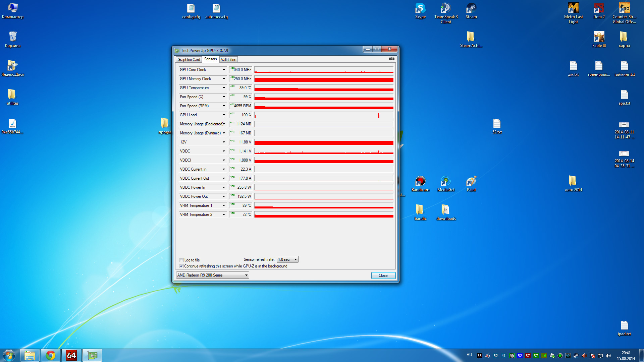Enable the Log to file checkbox
Image resolution: width=644 pixels, height=362 pixels.
[x=181, y=260]
